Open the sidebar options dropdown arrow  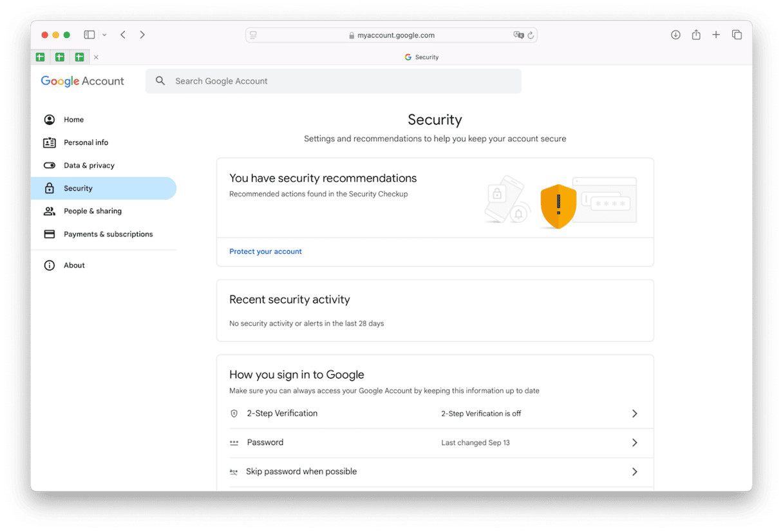point(104,35)
